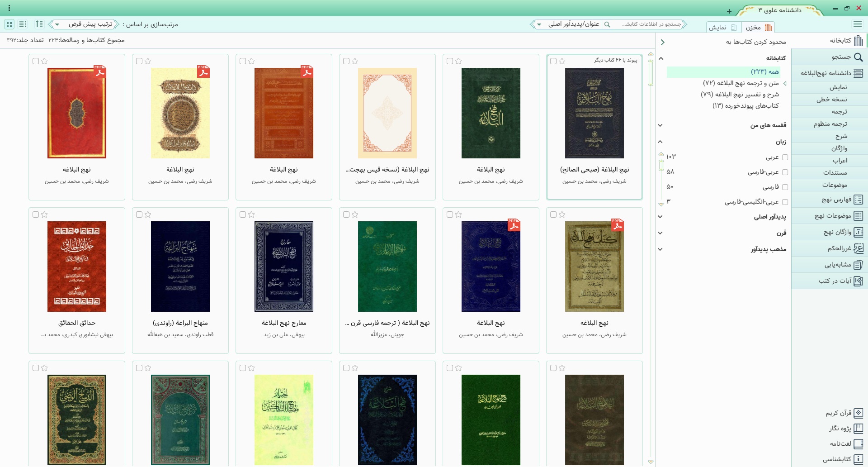Click the search magnifier icon in the search box
The height and width of the screenshot is (467, 868).
tap(607, 24)
